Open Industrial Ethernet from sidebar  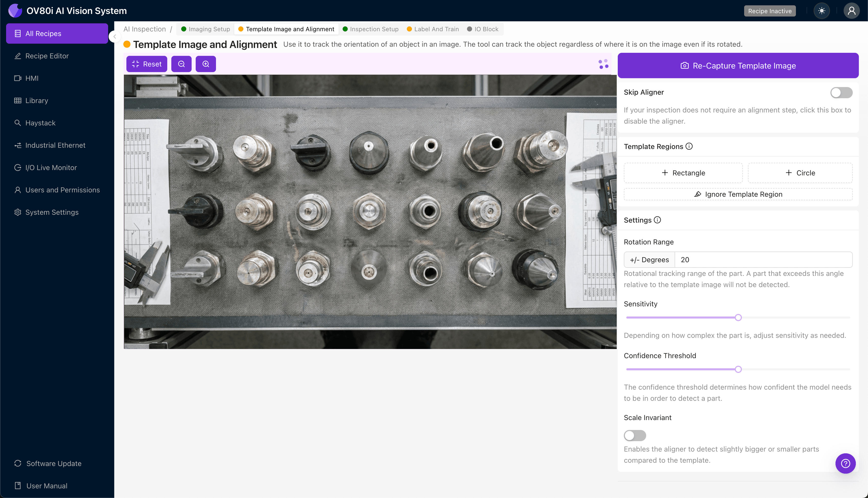click(x=55, y=145)
